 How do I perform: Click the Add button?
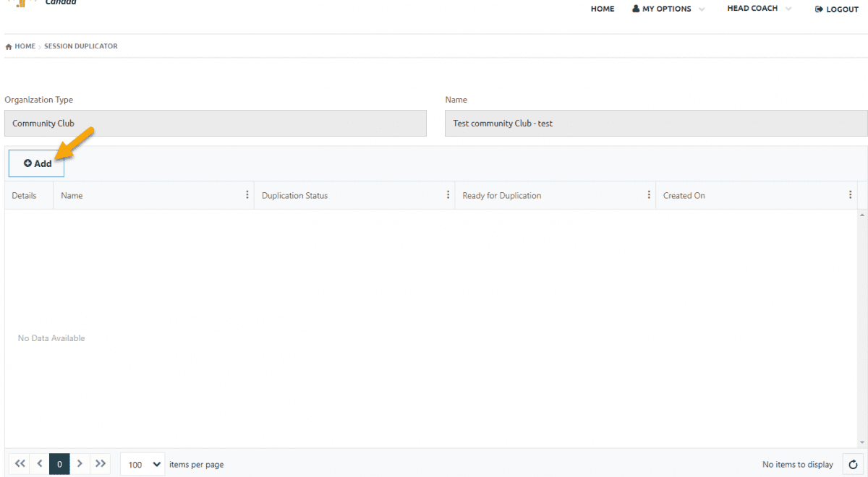coord(37,163)
